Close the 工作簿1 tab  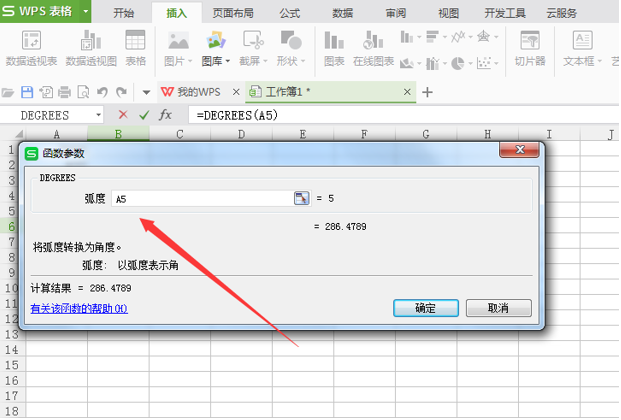(407, 92)
